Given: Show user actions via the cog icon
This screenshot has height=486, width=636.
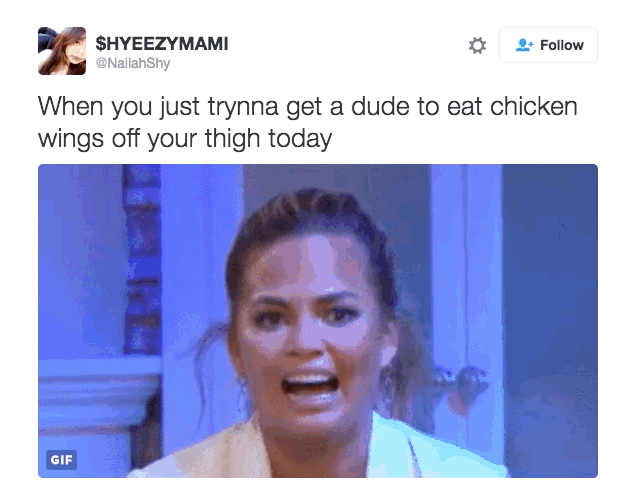Looking at the screenshot, I should (x=477, y=45).
